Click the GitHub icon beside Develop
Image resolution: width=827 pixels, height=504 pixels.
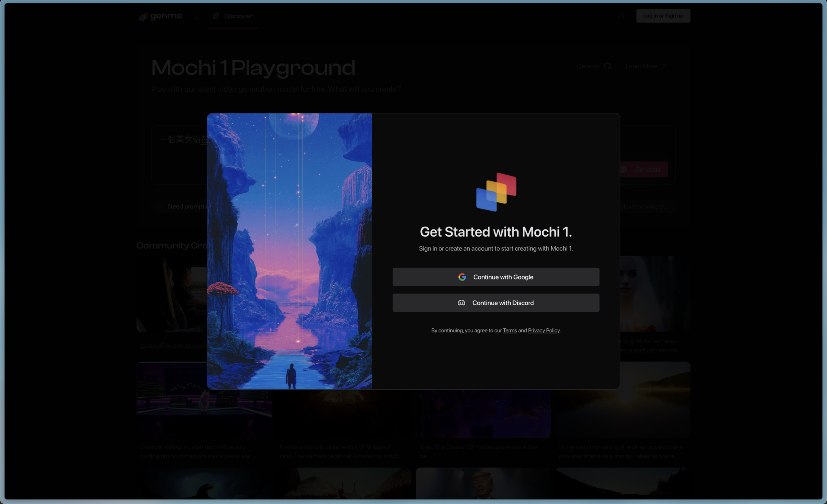pos(608,66)
